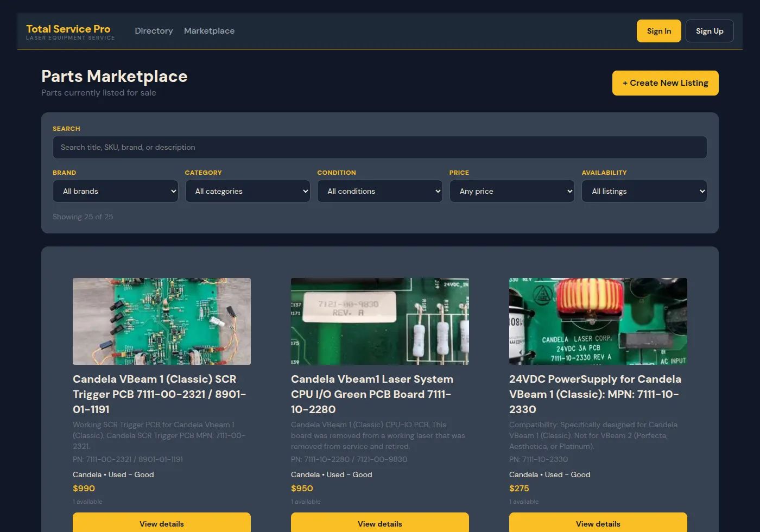Expand the All categories dropdown
The height and width of the screenshot is (532, 760).
(248, 191)
